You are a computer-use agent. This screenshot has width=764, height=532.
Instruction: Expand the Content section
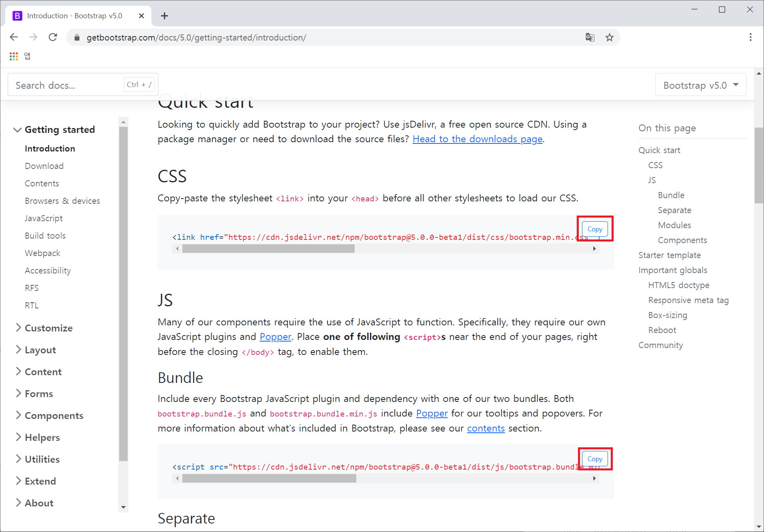tap(39, 372)
